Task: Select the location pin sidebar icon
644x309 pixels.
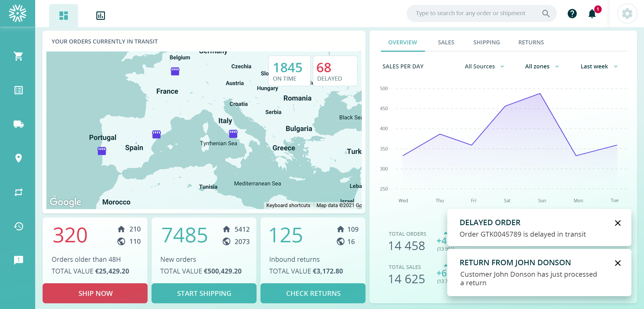Action: [18, 158]
